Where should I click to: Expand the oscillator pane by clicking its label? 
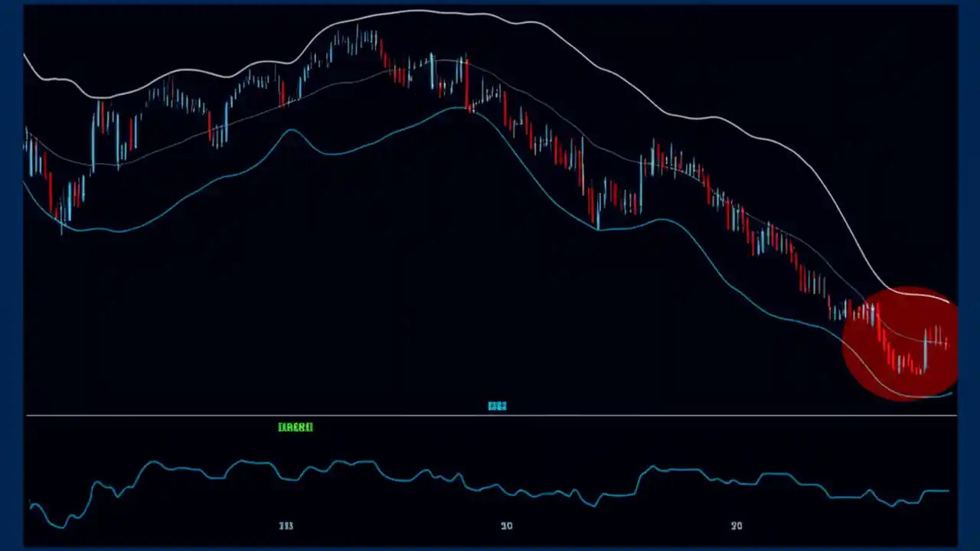tap(296, 427)
